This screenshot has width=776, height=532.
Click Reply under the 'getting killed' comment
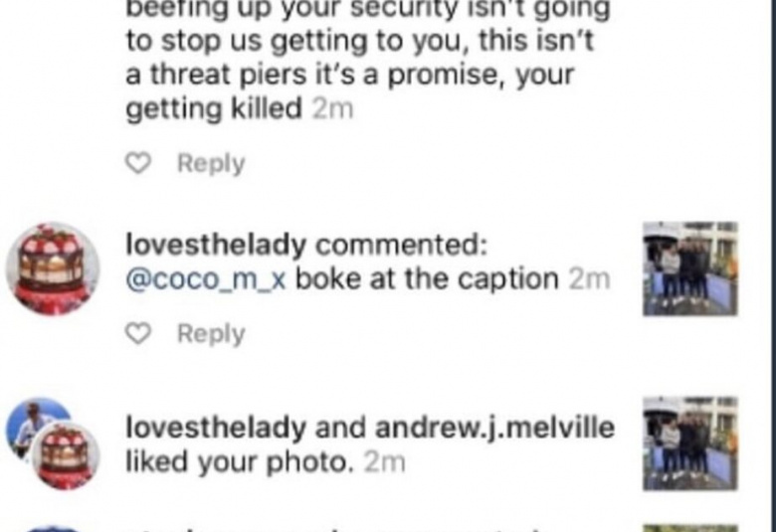click(211, 163)
